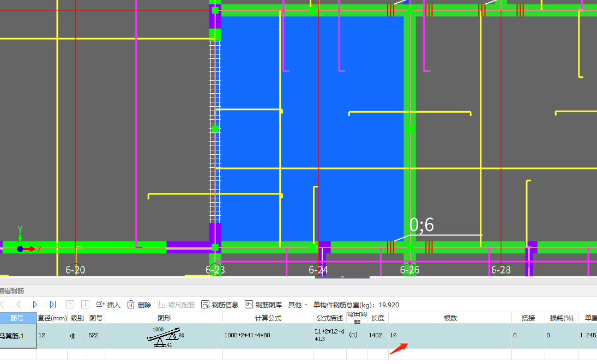Click the formula cell 1000+2*41+4*80
The image size is (597, 364).
268,336
